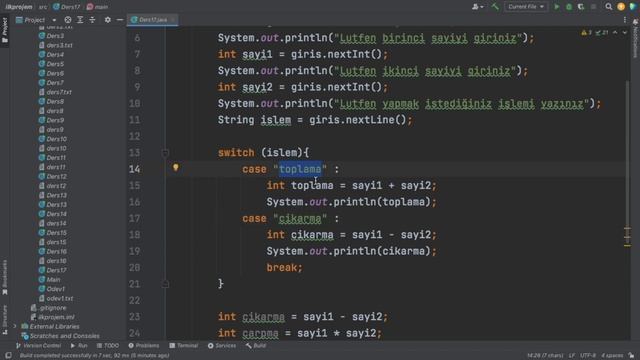This screenshot has height=360, width=640.
Task: Open Search Everywhere magnifier icon
Action: (x=609, y=7)
